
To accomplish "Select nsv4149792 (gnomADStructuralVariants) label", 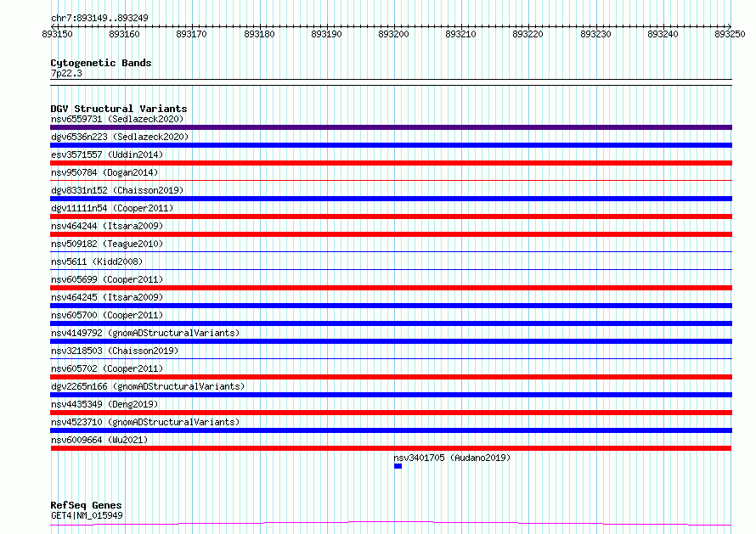I will (145, 333).
